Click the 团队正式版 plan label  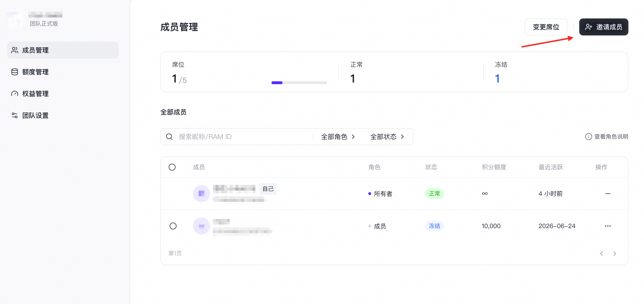click(44, 23)
